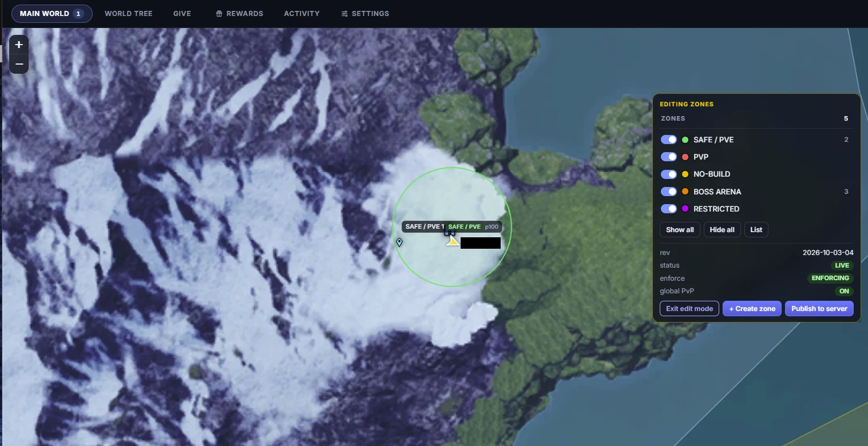This screenshot has width=868, height=446.
Task: Toggle BOSS ARENA zone visibility switch
Action: click(x=668, y=192)
